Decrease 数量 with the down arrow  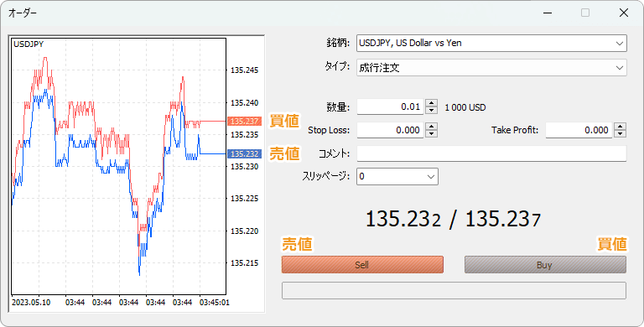431,111
